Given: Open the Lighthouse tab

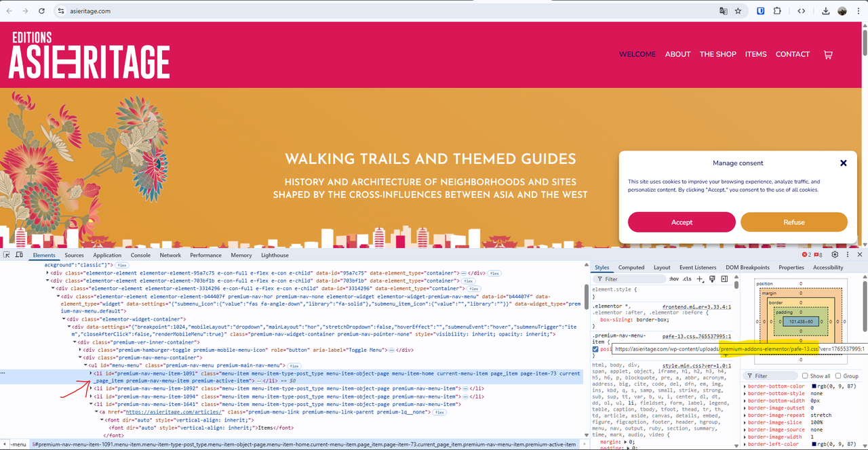Looking at the screenshot, I should pyautogui.click(x=275, y=255).
